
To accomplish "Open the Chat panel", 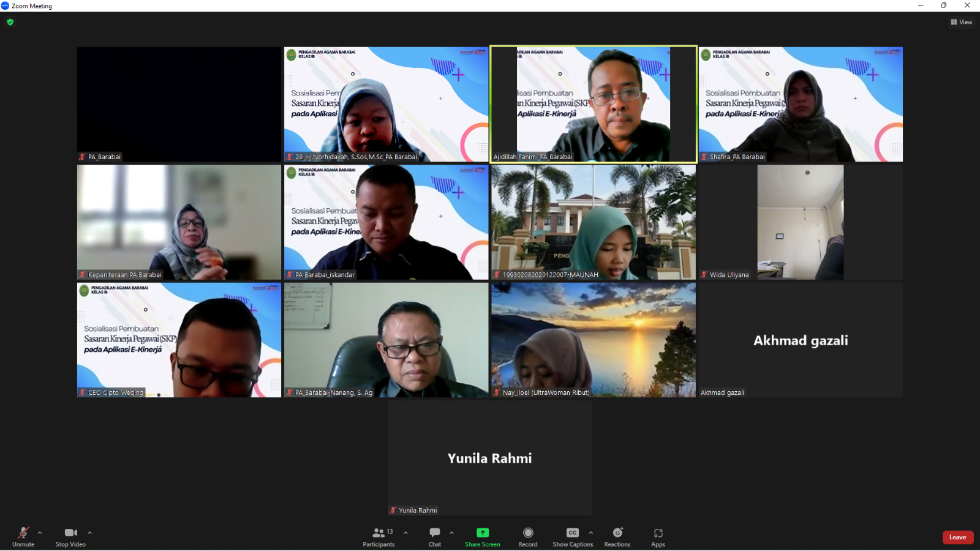I will pyautogui.click(x=435, y=536).
